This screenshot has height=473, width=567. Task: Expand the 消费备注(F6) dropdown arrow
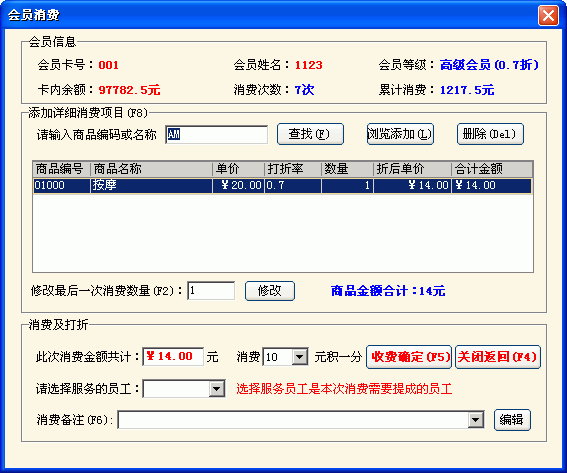tap(476, 420)
